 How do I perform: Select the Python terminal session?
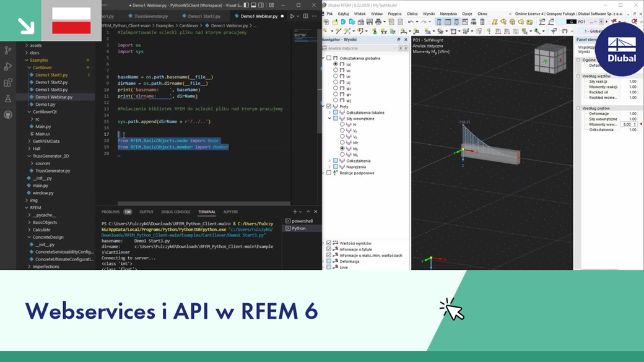pyautogui.click(x=302, y=228)
